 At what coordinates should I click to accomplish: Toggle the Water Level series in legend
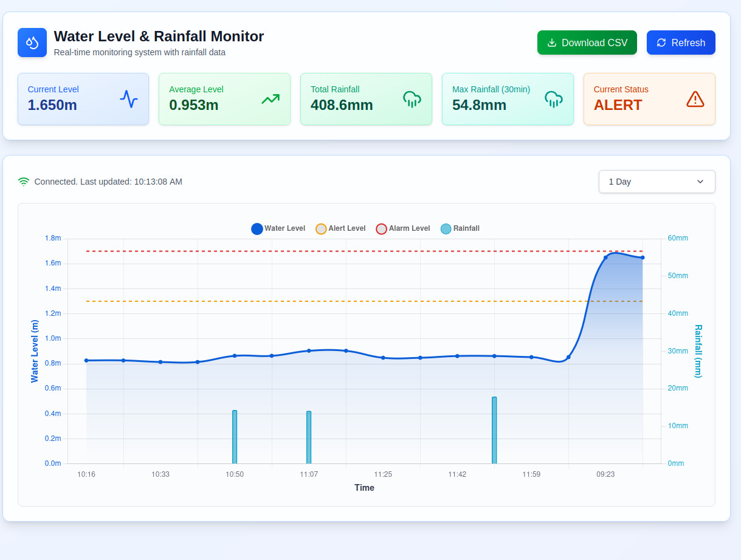tap(257, 229)
